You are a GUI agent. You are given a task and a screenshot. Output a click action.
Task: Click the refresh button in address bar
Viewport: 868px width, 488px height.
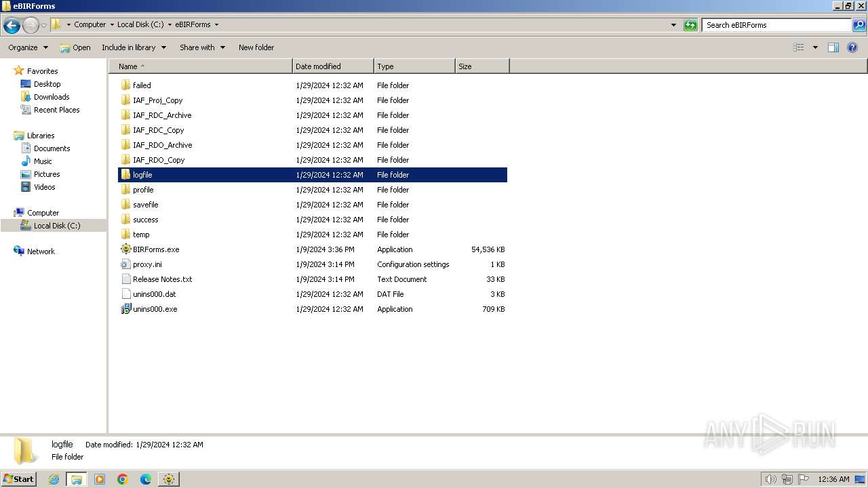tap(690, 25)
